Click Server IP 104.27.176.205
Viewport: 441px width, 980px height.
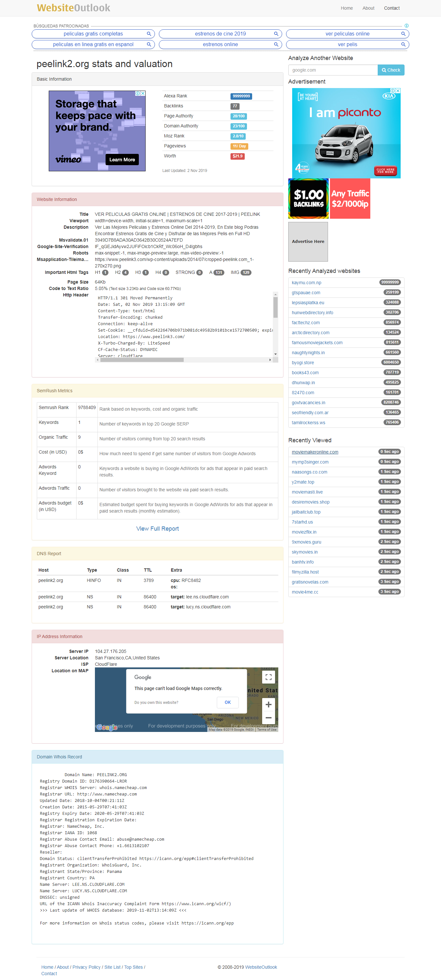click(110, 651)
